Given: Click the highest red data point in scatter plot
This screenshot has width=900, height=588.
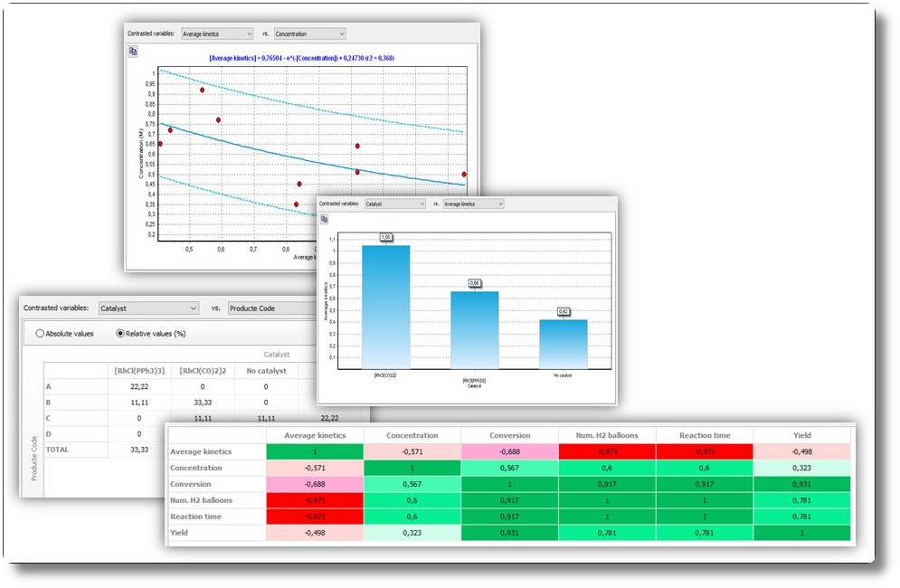Looking at the screenshot, I should tap(202, 90).
